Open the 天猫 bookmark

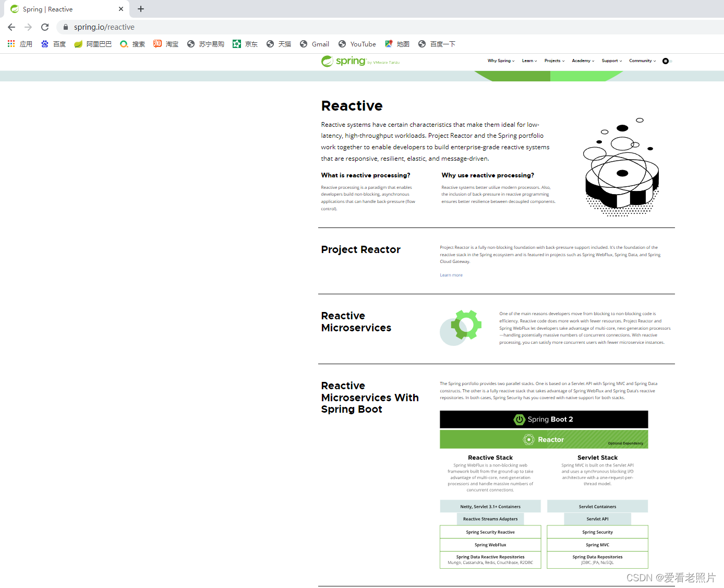click(x=279, y=44)
